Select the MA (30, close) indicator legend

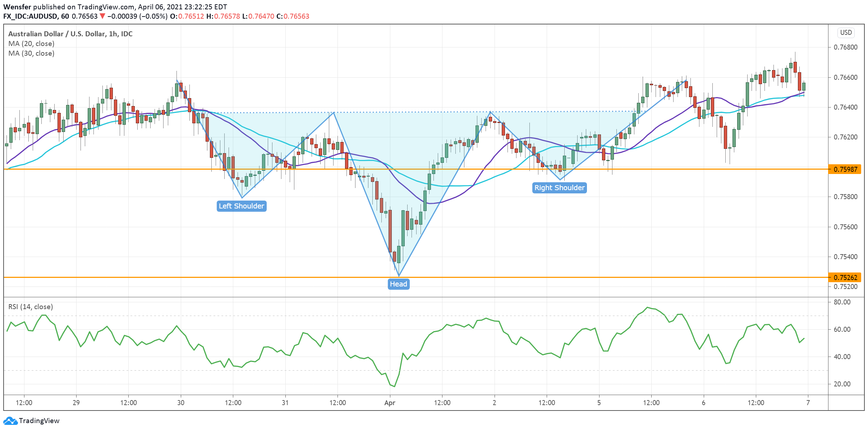[31, 53]
